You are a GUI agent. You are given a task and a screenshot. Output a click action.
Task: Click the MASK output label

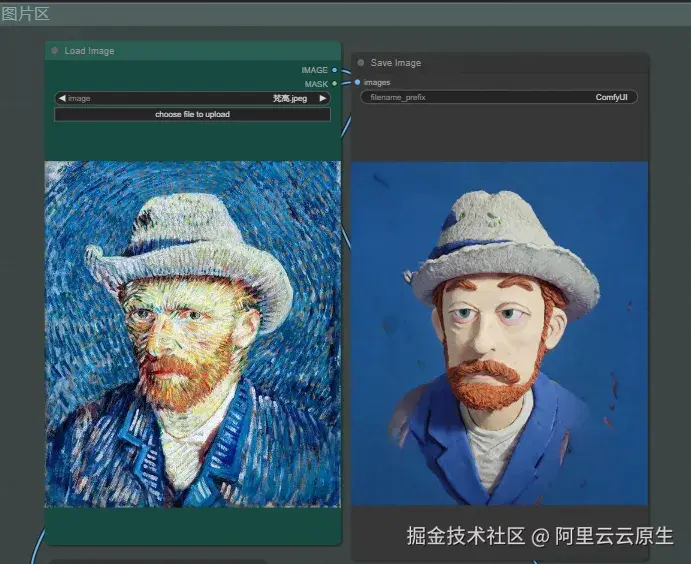click(316, 84)
